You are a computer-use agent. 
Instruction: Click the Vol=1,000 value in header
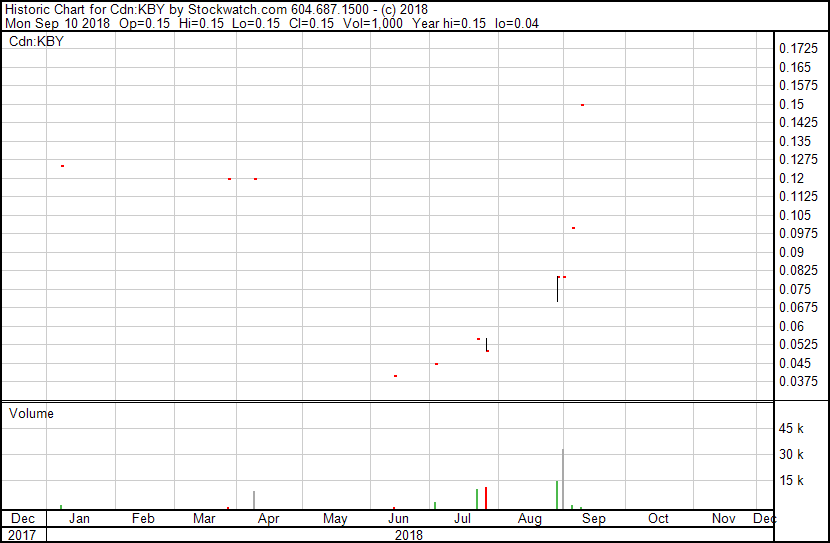click(373, 23)
